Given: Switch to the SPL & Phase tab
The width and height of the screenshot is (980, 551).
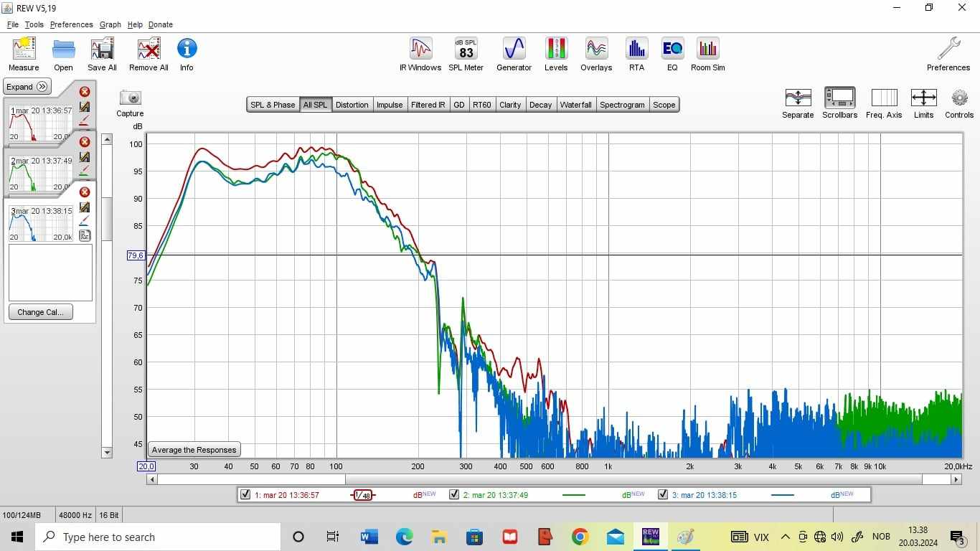Looking at the screenshot, I should 273,105.
